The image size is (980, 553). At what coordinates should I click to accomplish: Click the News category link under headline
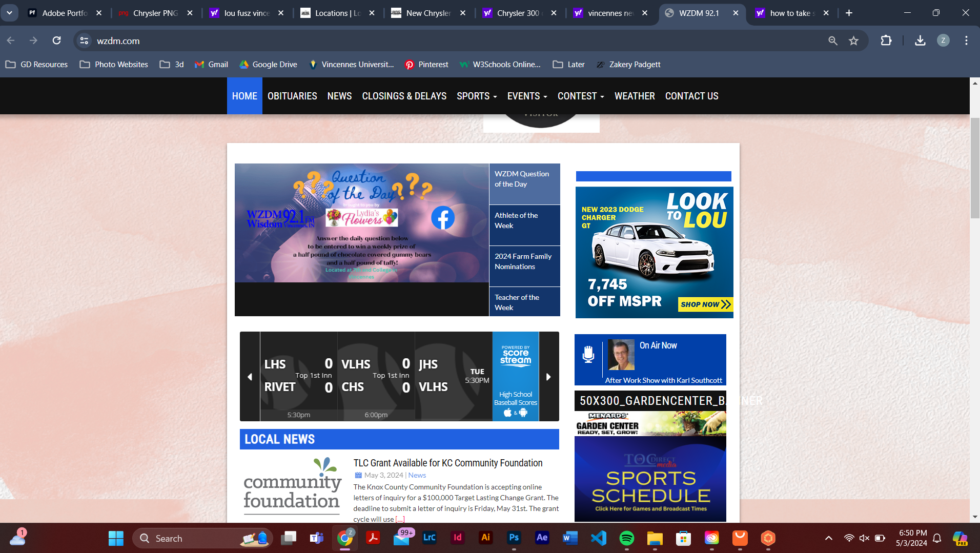pyautogui.click(x=417, y=475)
